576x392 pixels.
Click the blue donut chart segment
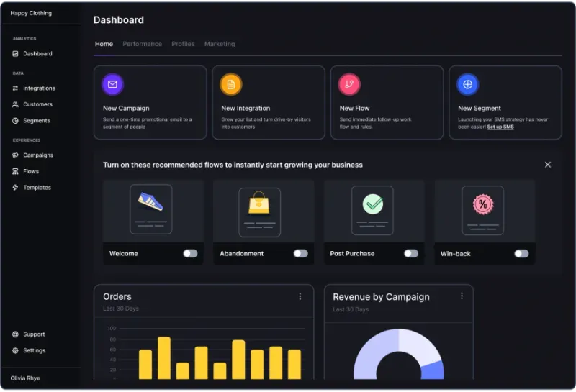coord(433,370)
